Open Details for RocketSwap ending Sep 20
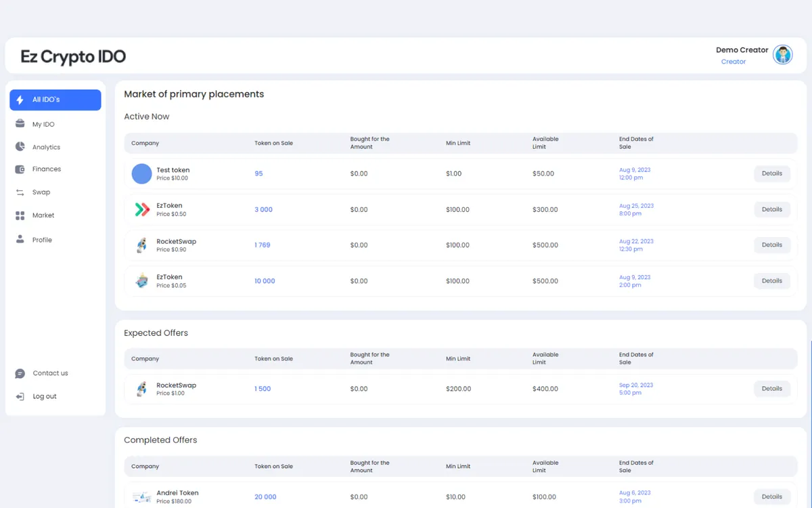Screen dimensions: 812x508 pyautogui.click(x=772, y=389)
